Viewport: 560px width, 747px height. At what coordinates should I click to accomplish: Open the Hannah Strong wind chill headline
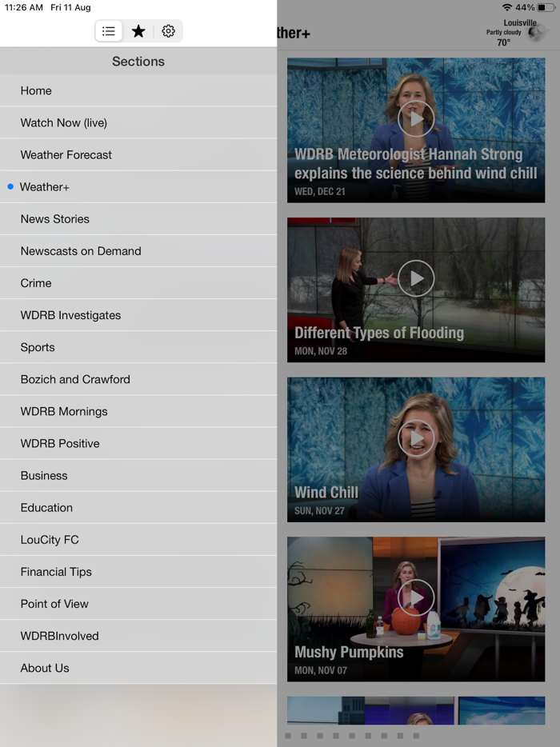coord(415,164)
